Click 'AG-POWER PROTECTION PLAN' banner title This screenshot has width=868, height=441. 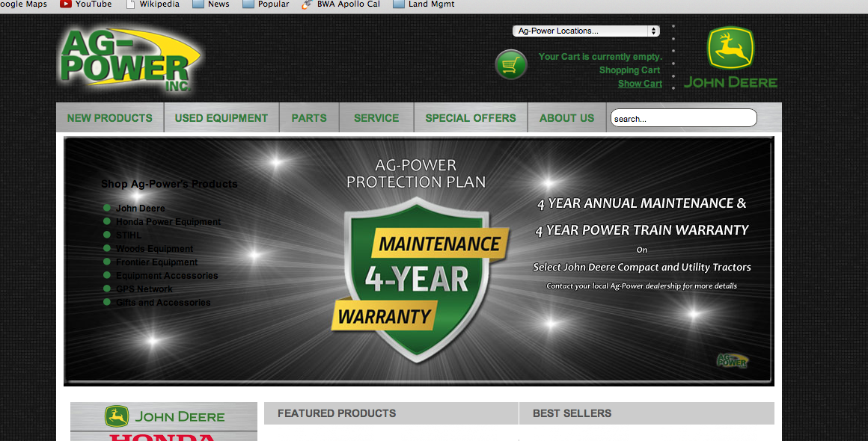pos(416,173)
